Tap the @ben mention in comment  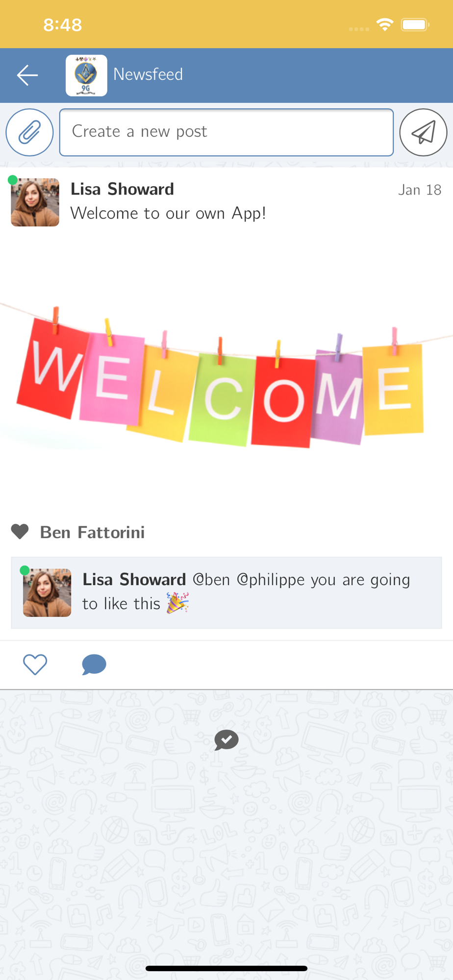tap(211, 580)
